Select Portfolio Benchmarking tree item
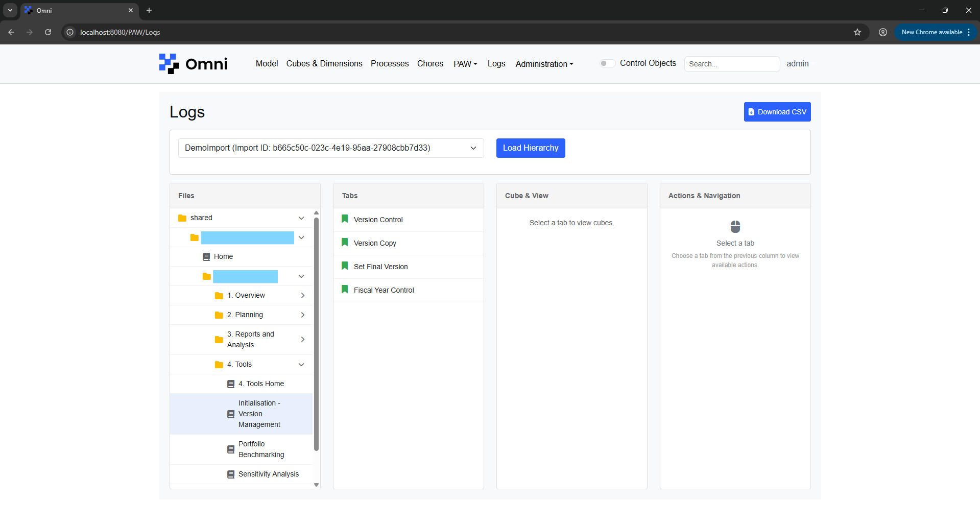Viewport: 980px width, 525px height. click(241, 449)
